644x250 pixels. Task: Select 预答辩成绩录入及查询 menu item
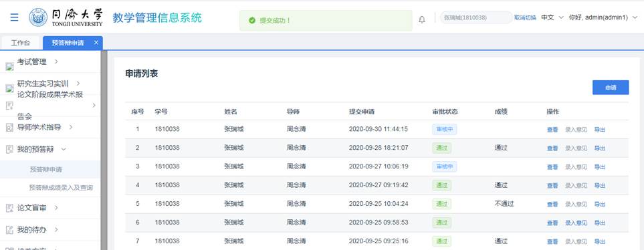point(61,188)
